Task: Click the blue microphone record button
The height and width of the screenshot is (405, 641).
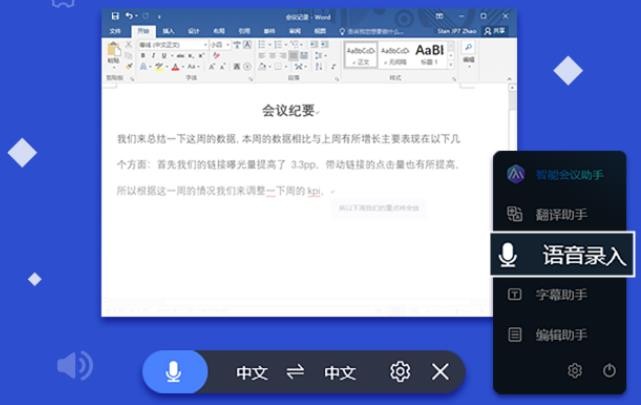Action: (x=174, y=372)
